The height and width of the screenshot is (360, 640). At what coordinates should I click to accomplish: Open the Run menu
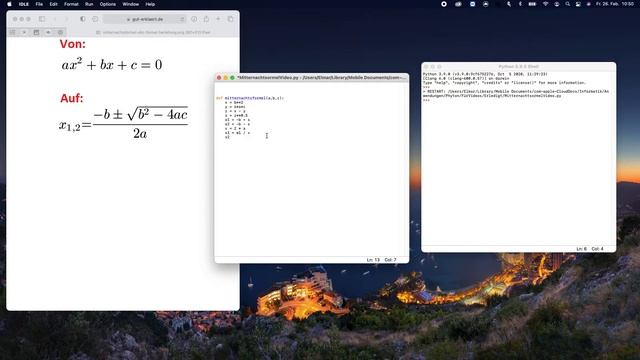click(x=89, y=4)
